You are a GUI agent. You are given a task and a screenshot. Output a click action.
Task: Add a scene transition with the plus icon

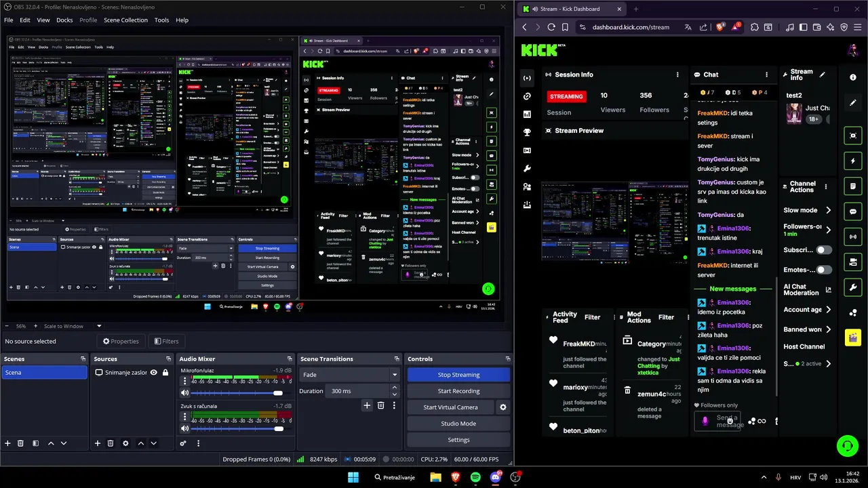point(367,405)
